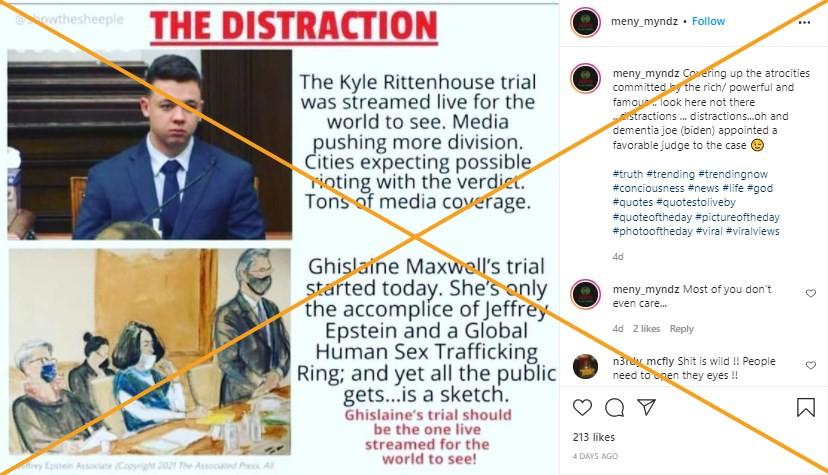Save post with bookmark icon

tap(806, 407)
